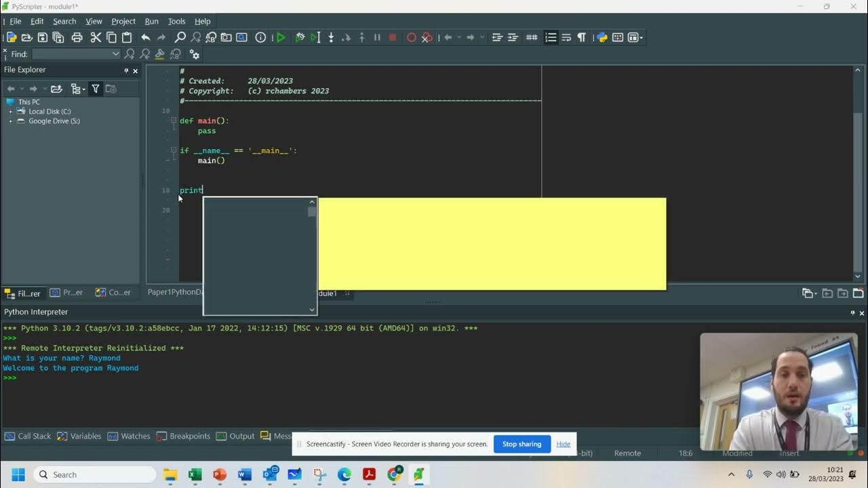Cut selection with the scissors icon
Image resolution: width=868 pixels, height=488 pixels.
pyautogui.click(x=96, y=38)
